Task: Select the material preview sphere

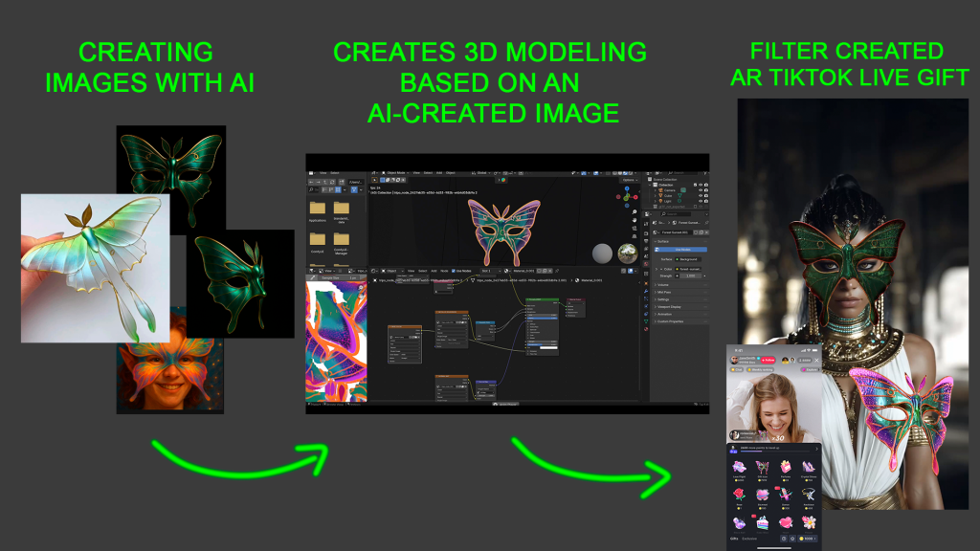Action: [x=602, y=253]
